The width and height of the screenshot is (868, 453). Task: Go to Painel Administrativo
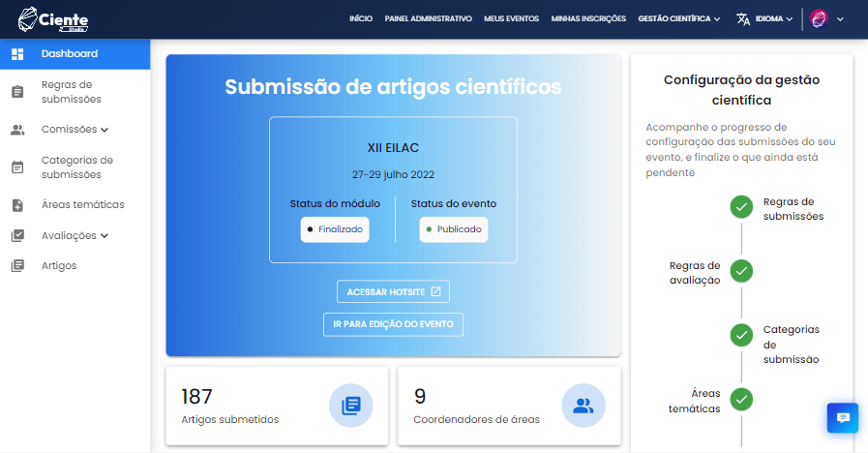pos(428,19)
